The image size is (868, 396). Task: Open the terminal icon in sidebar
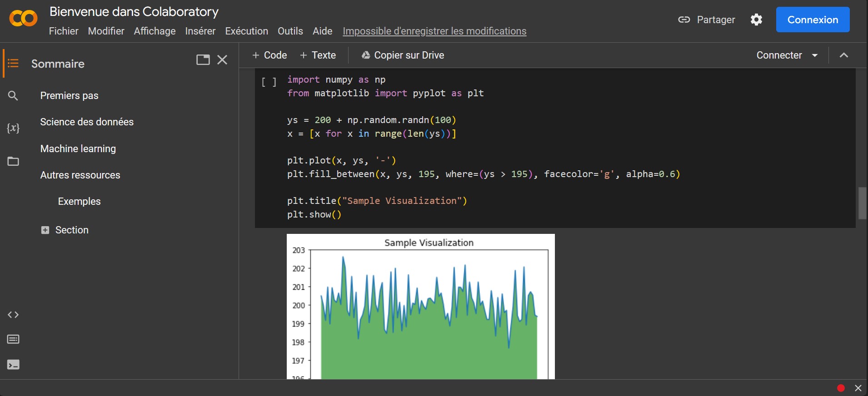coord(13,365)
